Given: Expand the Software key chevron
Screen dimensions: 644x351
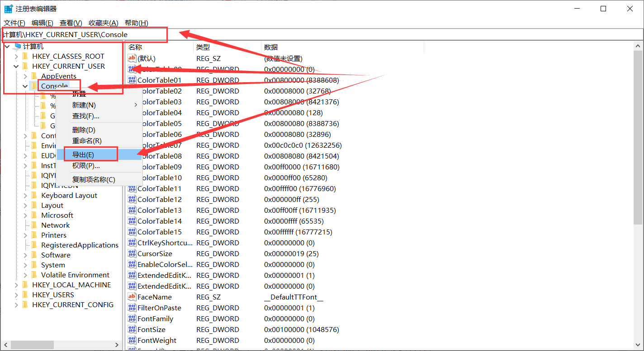Looking at the screenshot, I should (x=25, y=255).
